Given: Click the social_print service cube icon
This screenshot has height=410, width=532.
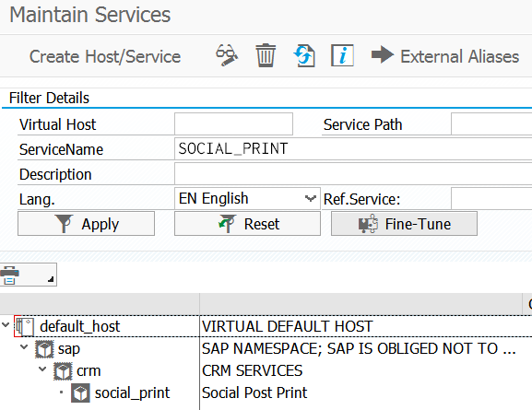Looking at the screenshot, I should click(x=80, y=393).
